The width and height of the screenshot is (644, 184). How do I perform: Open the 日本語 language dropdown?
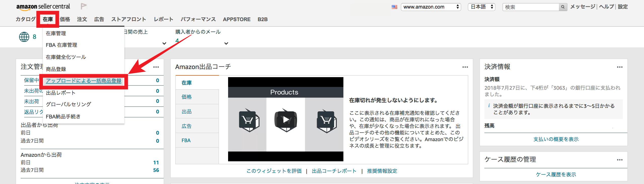[x=482, y=7]
